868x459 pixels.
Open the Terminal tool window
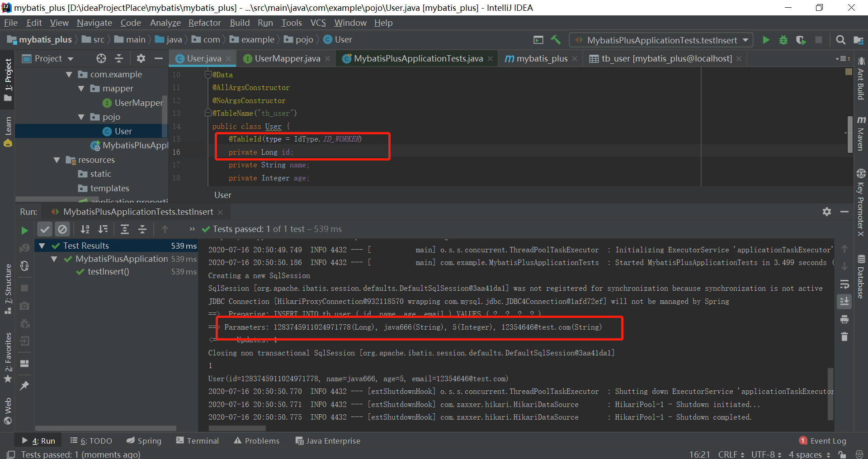click(202, 440)
